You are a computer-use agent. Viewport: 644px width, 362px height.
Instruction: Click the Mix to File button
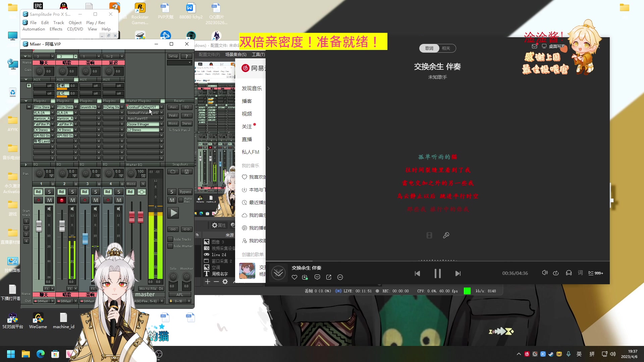(x=148, y=289)
